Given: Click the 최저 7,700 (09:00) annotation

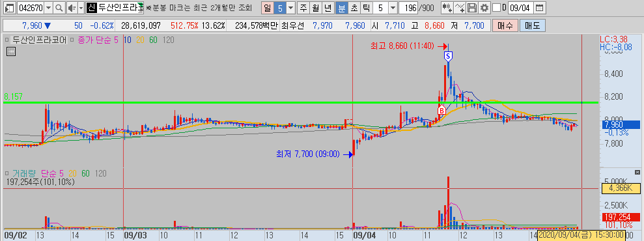Looking at the screenshot, I should pos(309,154).
